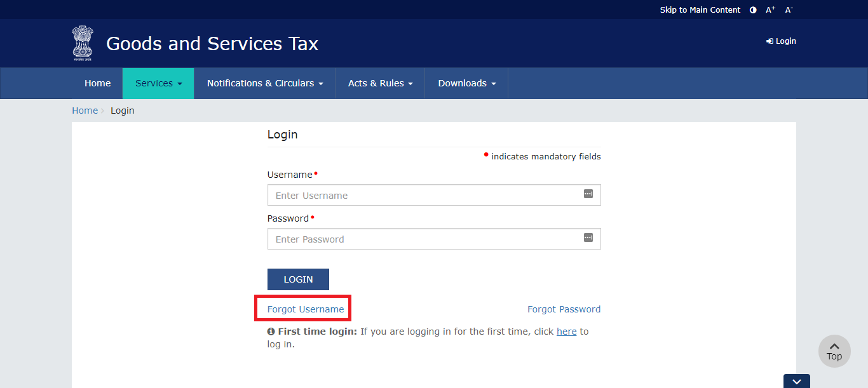Focus the Enter Password input field
The height and width of the screenshot is (388, 868).
click(434, 239)
